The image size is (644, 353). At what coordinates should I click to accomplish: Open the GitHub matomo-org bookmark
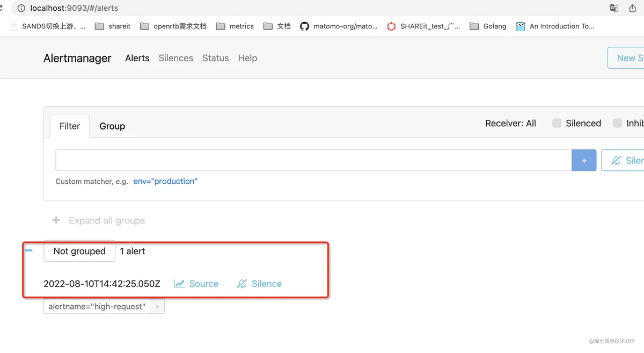click(x=339, y=26)
